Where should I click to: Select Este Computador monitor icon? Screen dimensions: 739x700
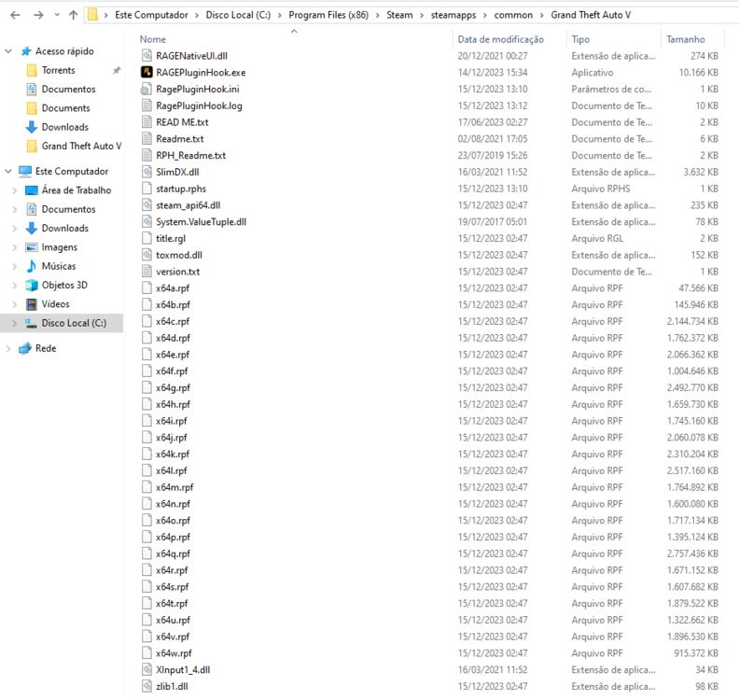pos(25,171)
